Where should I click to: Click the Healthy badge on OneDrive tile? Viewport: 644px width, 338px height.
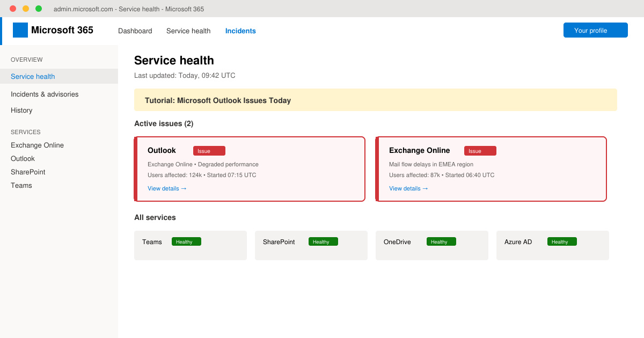pos(441,241)
